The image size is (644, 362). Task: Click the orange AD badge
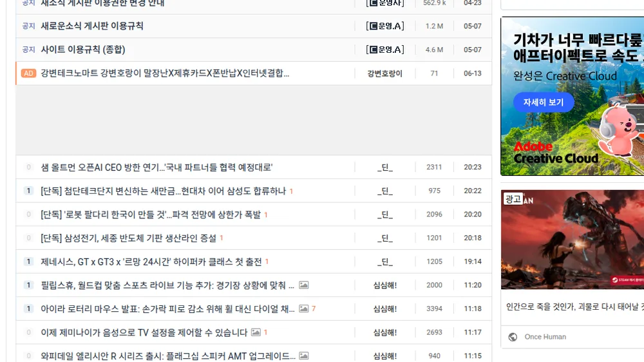click(29, 73)
